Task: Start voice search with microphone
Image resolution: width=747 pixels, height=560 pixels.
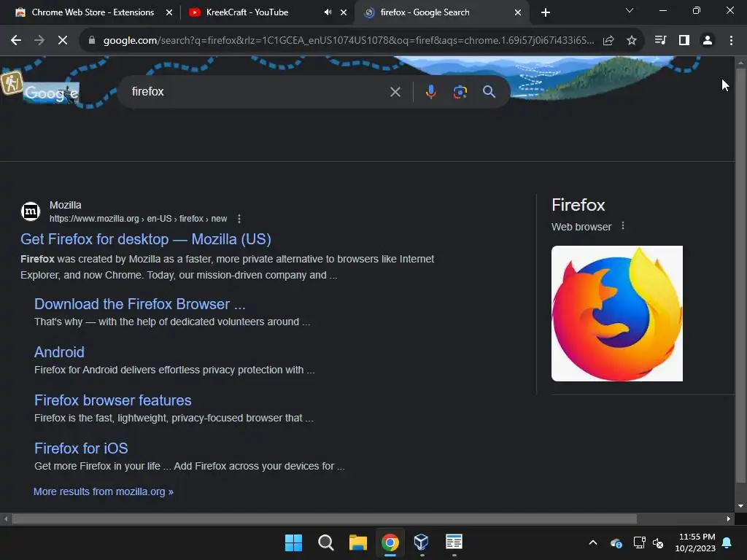Action: click(x=430, y=92)
